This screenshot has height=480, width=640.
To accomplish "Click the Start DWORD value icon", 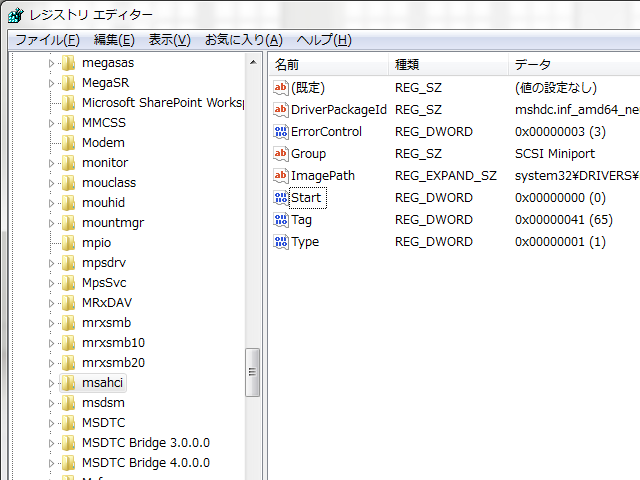I will coord(280,198).
